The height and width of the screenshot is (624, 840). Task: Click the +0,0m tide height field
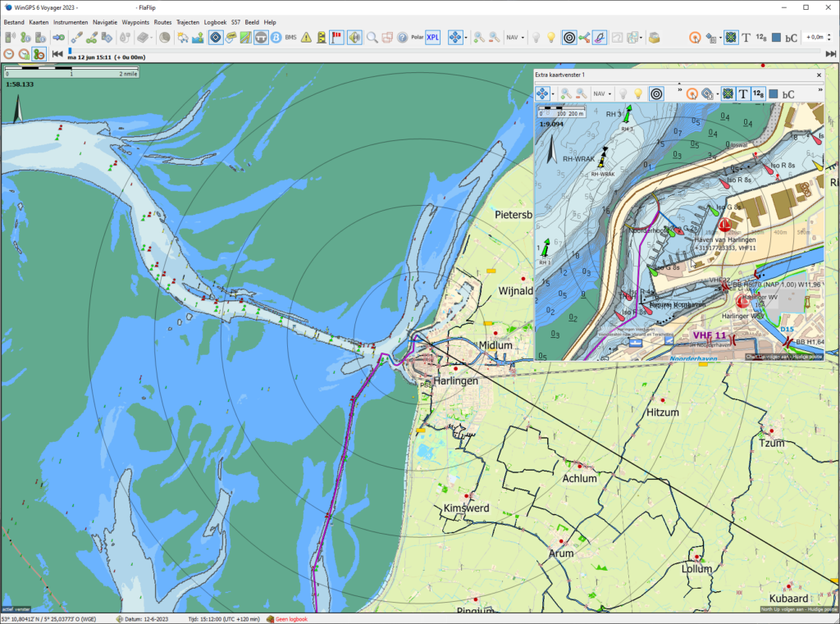tap(815, 38)
